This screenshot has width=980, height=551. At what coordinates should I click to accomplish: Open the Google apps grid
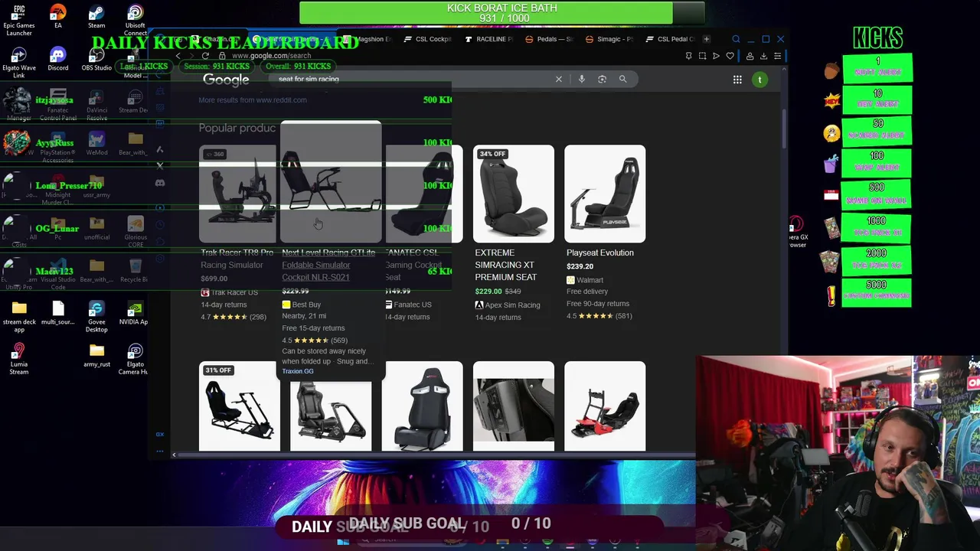737,80
